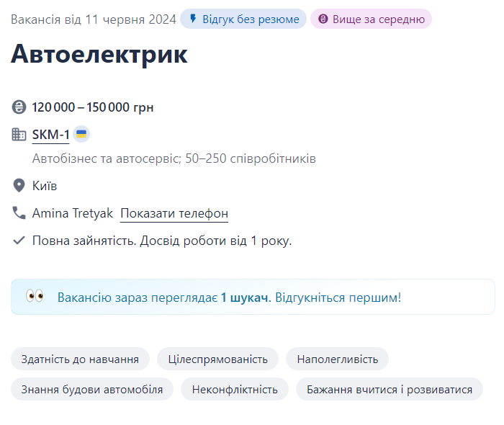Click the 'Вище за середню' badge
The width and height of the screenshot is (504, 425).
pos(371,19)
